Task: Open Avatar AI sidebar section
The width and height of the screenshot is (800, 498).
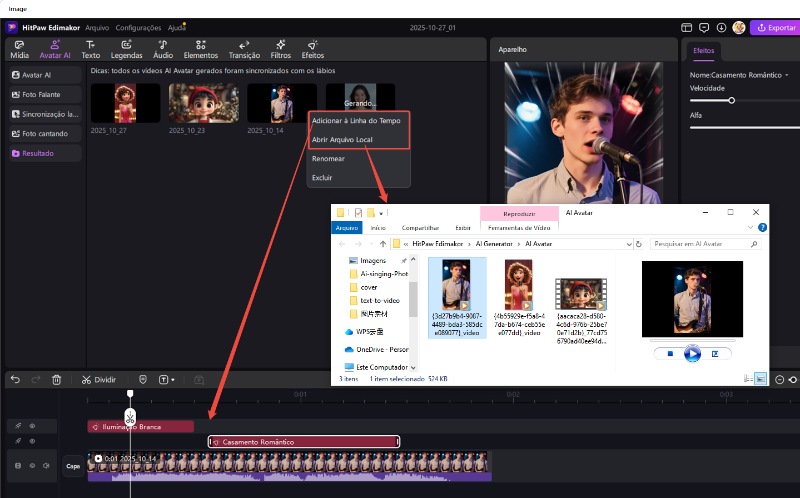Action: [45, 75]
